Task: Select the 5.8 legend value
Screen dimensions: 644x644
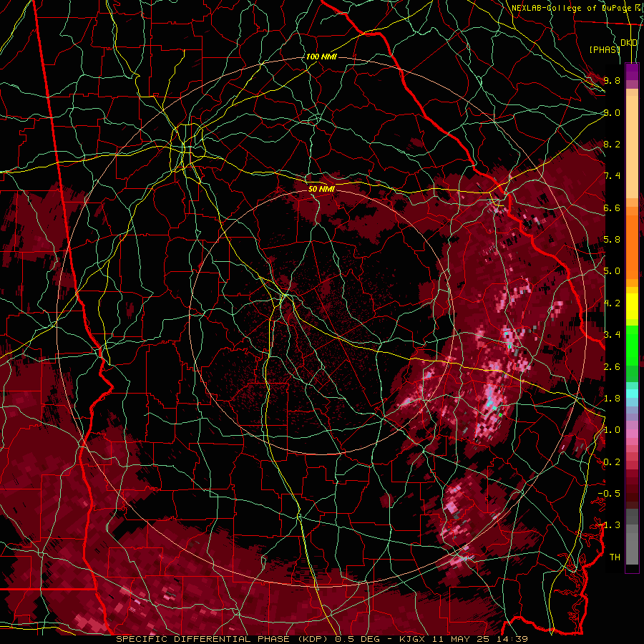Action: [612, 240]
